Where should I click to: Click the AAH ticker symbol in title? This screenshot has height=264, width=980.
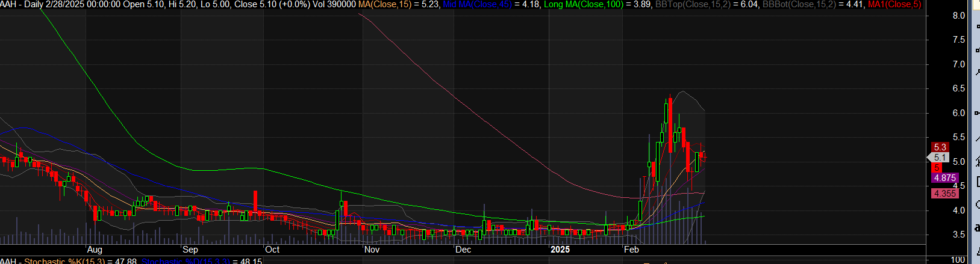coord(8,4)
